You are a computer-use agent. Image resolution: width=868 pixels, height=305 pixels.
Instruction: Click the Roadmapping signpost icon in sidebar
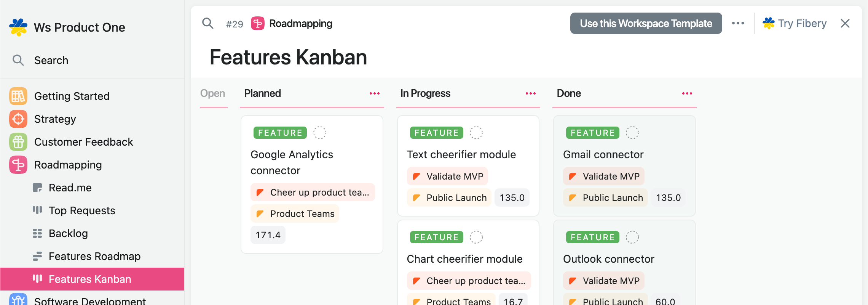(18, 165)
